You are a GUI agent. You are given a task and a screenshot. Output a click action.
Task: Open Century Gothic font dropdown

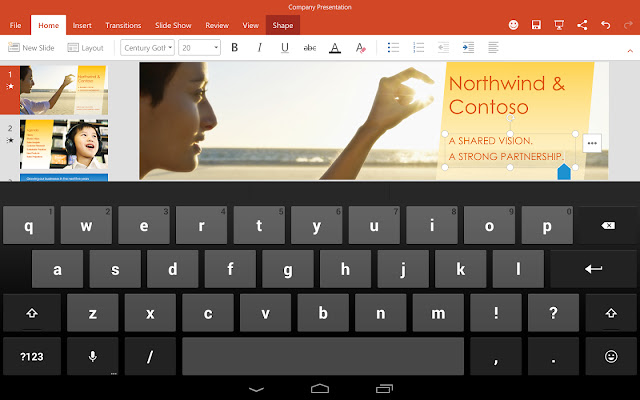(147, 48)
